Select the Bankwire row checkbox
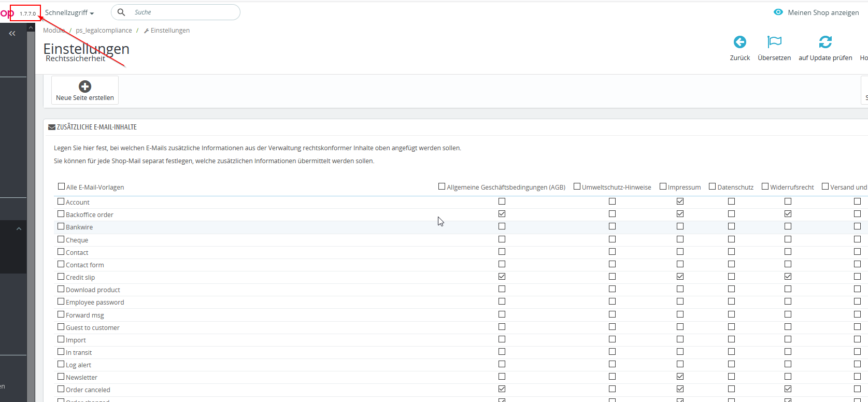The width and height of the screenshot is (868, 402). pos(61,226)
